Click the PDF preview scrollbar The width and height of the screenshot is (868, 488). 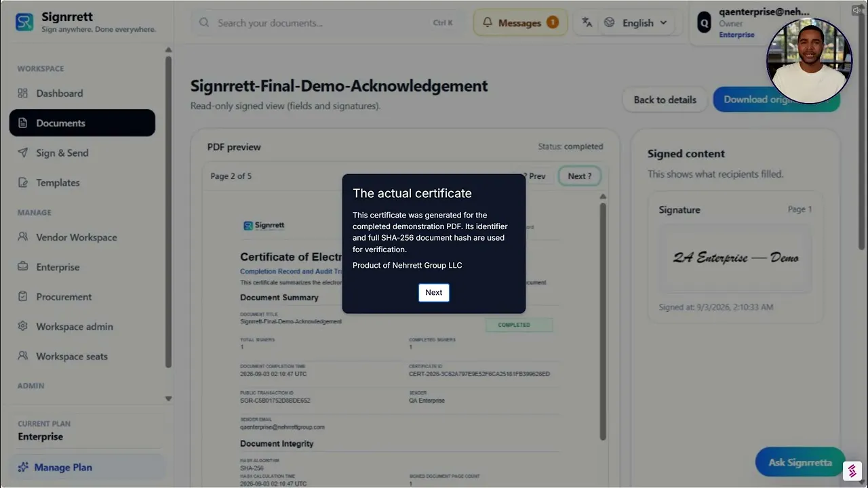tap(603, 322)
